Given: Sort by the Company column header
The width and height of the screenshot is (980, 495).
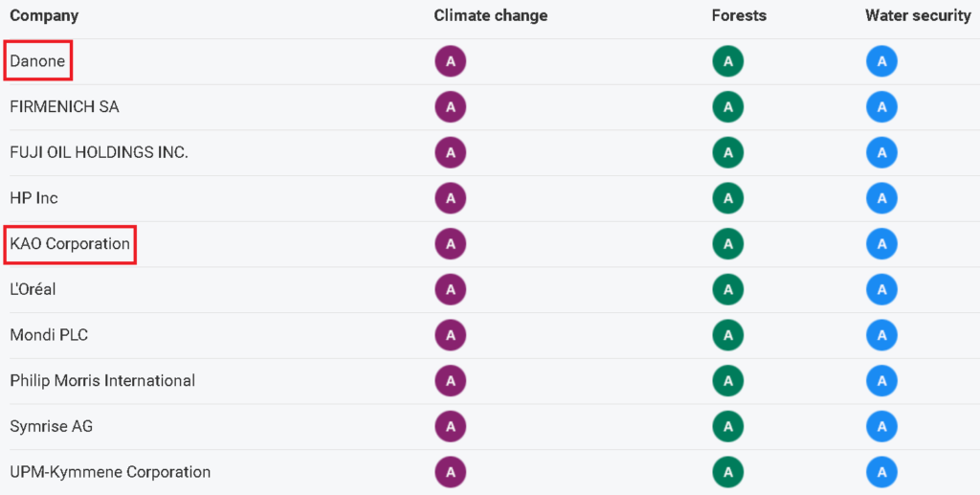Looking at the screenshot, I should (44, 16).
